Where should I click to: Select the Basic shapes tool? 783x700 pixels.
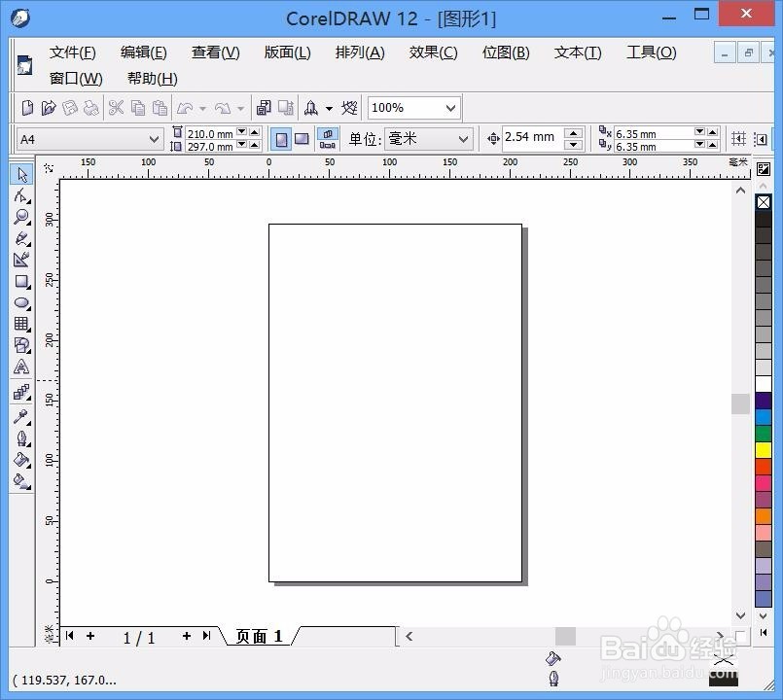(22, 345)
